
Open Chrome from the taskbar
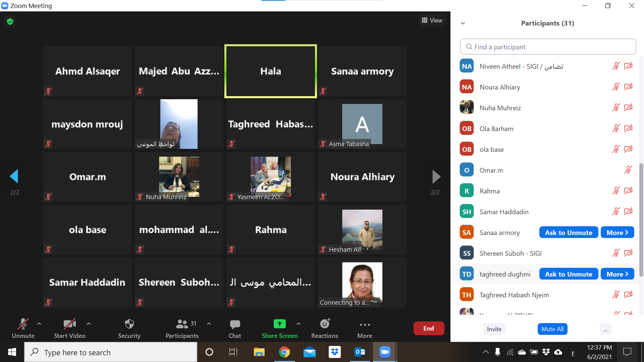(284, 352)
